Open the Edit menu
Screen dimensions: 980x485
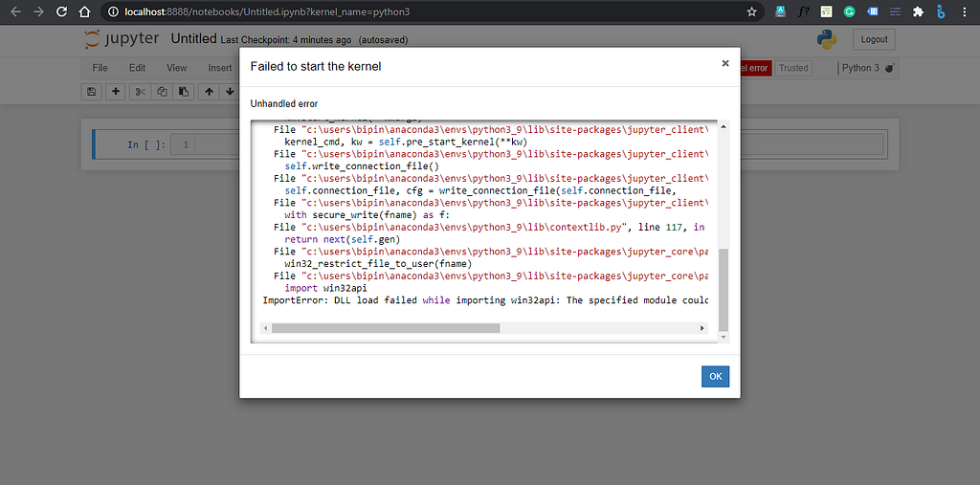click(x=138, y=68)
